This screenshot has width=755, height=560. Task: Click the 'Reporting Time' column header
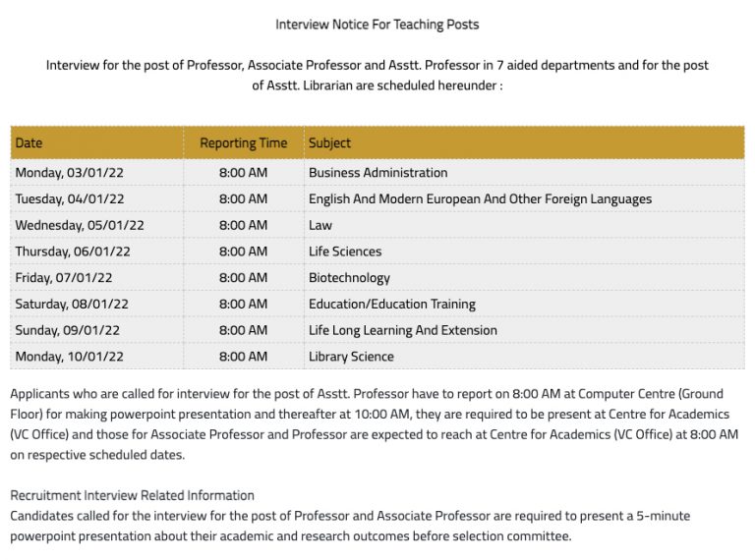(243, 142)
